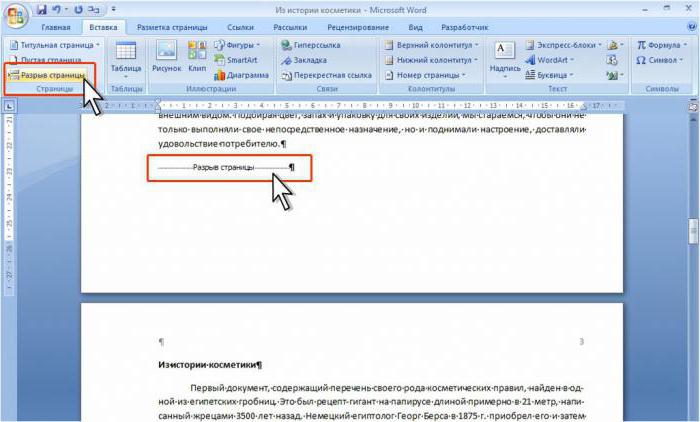Open the signature line dropdown

click(615, 45)
